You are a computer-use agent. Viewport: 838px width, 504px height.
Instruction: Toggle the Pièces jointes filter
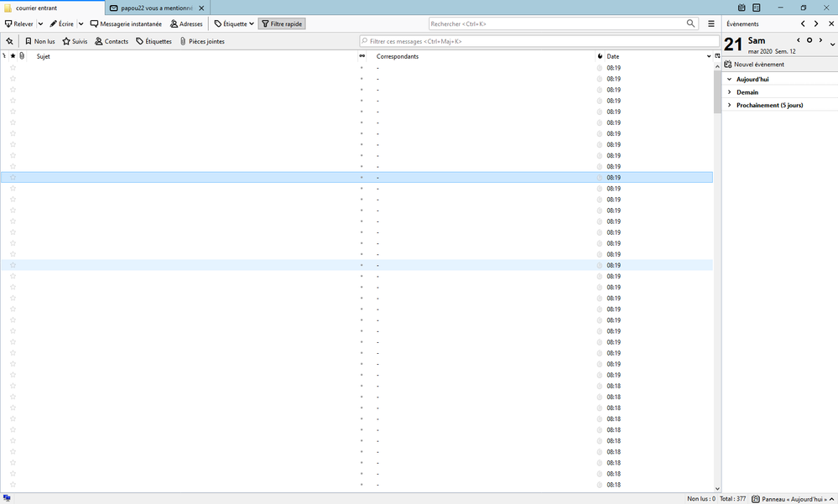pyautogui.click(x=202, y=41)
